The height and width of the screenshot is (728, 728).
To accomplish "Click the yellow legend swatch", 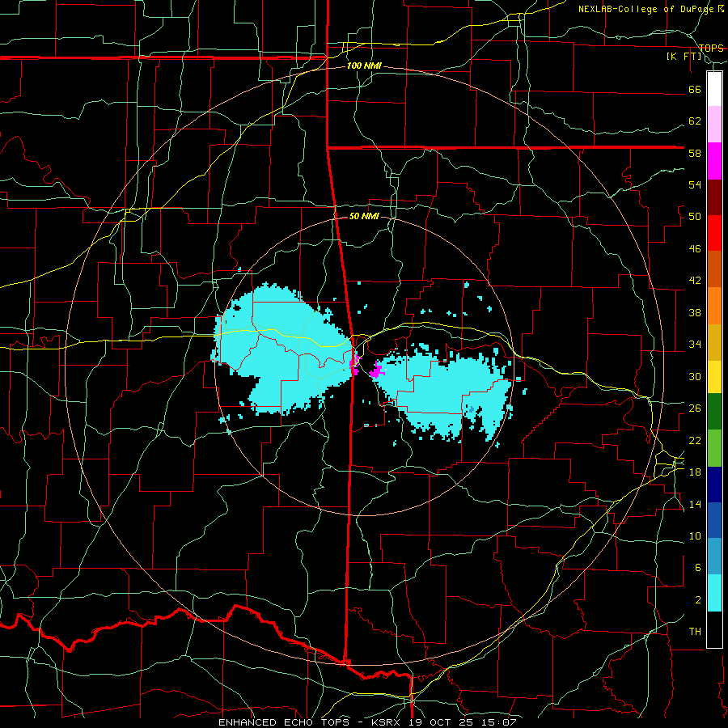I will click(x=714, y=376).
